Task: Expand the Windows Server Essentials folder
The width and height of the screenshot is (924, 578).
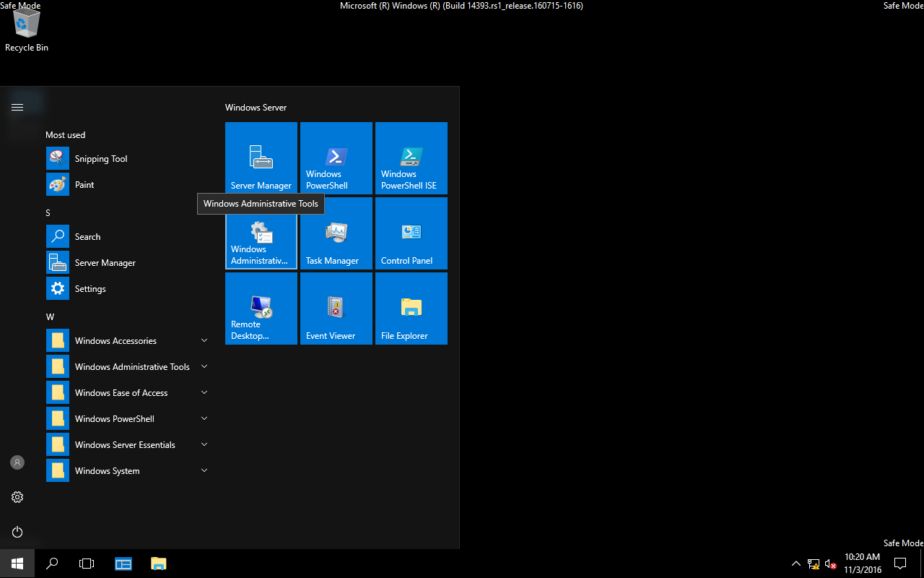Action: pyautogui.click(x=128, y=445)
